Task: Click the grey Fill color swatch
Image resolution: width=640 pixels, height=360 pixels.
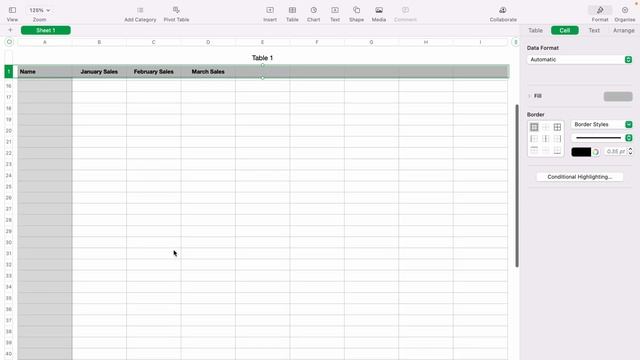Action: pos(618,96)
